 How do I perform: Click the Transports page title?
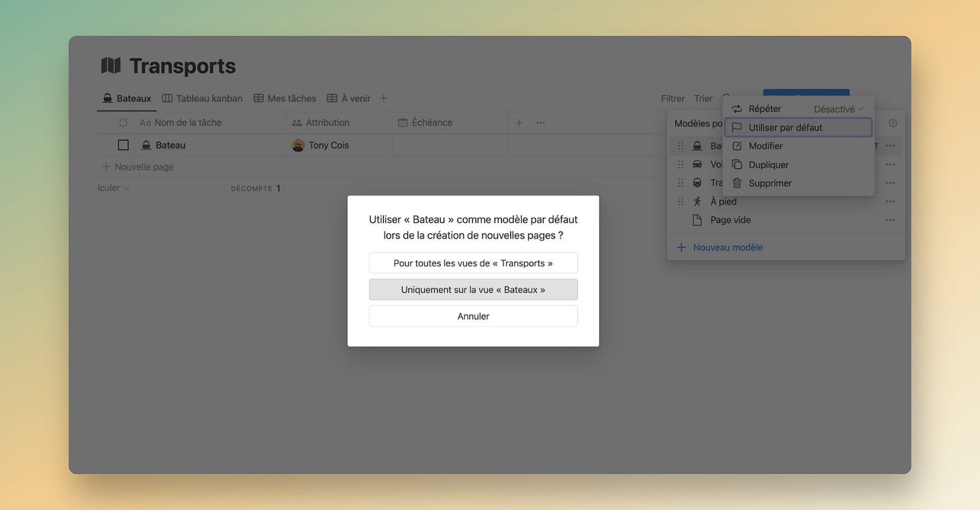[182, 65]
